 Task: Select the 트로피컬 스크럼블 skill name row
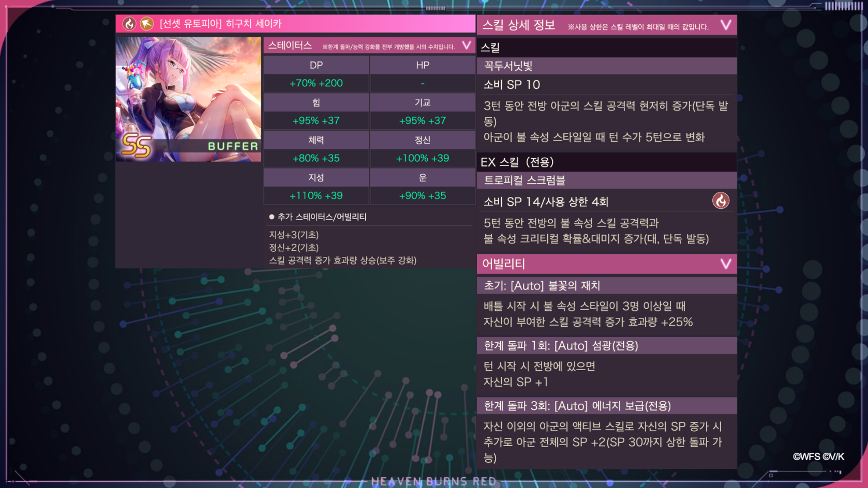click(x=607, y=180)
